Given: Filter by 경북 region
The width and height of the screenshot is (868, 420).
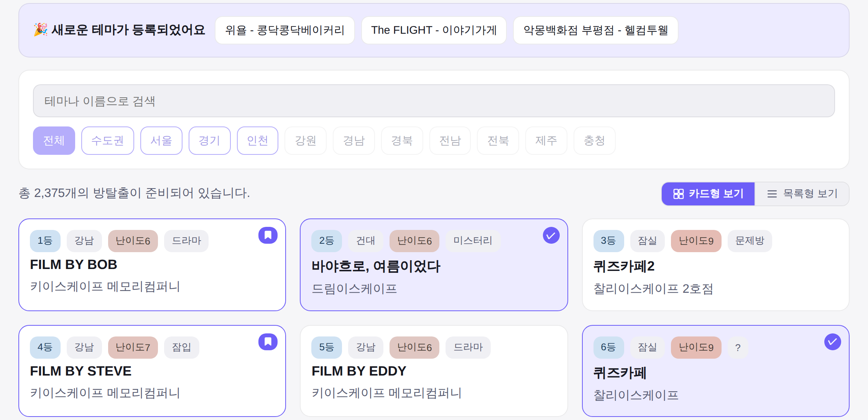Looking at the screenshot, I should click(402, 141).
